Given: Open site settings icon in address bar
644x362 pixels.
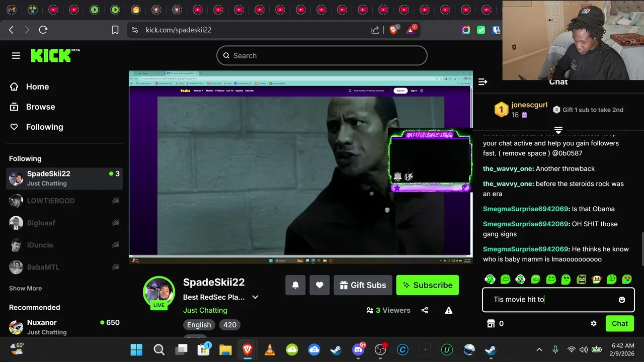Looking at the screenshot, I should click(x=134, y=30).
